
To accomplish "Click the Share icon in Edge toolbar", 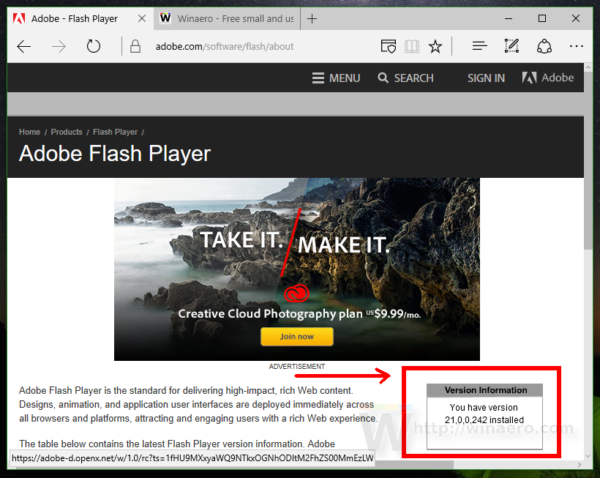I will point(544,47).
